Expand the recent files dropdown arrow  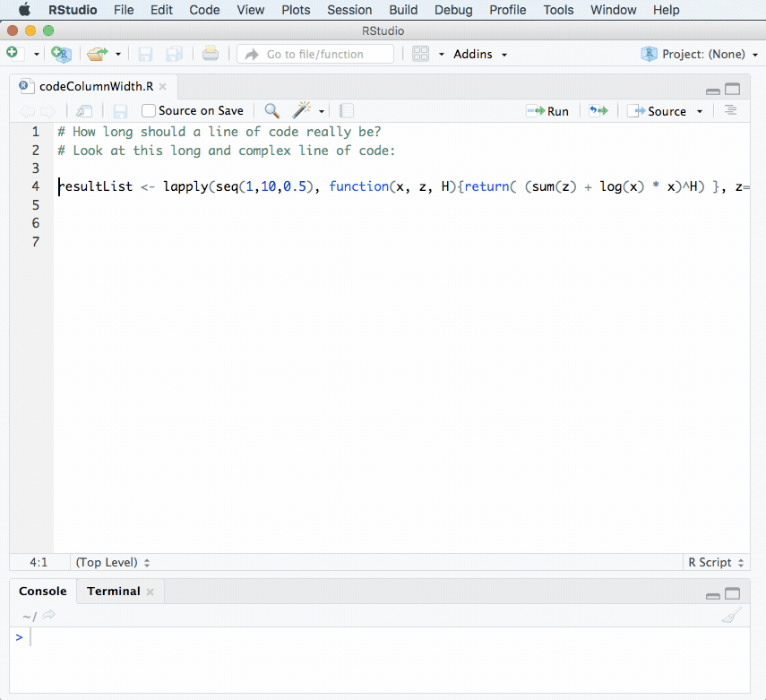[117, 55]
